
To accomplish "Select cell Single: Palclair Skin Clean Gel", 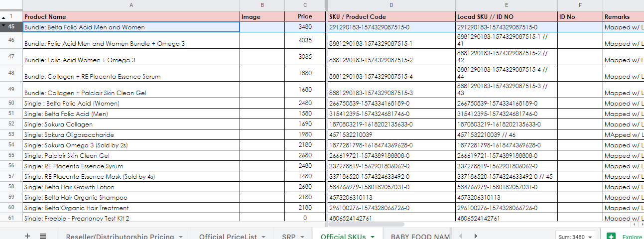I will click(131, 155).
